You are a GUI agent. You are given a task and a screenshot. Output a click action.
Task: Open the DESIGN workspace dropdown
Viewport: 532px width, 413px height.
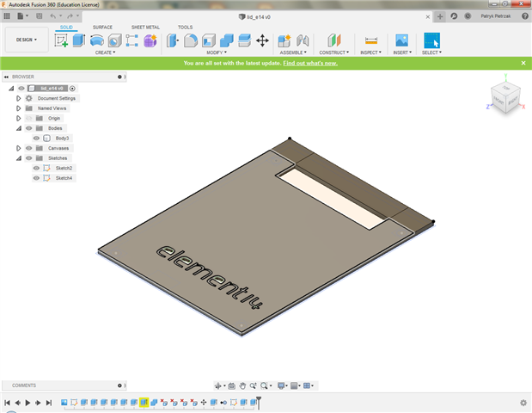pos(26,40)
